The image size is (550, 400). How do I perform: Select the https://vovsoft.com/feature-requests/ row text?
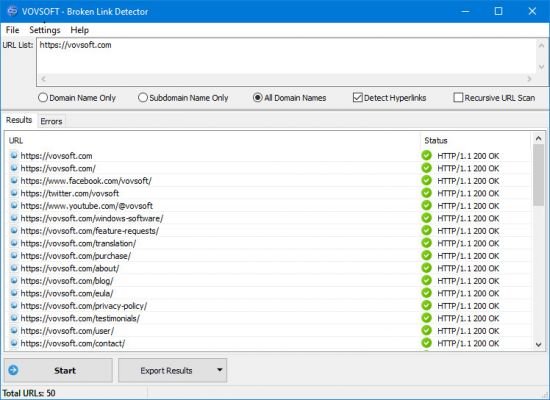point(89,231)
